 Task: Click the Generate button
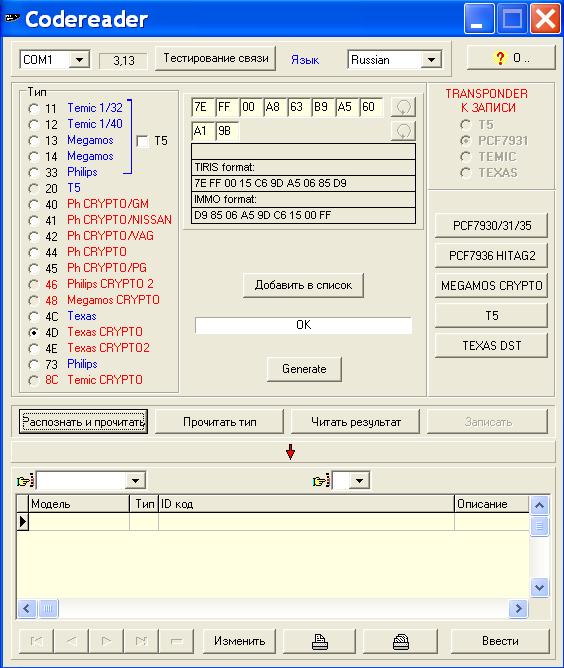tap(304, 369)
